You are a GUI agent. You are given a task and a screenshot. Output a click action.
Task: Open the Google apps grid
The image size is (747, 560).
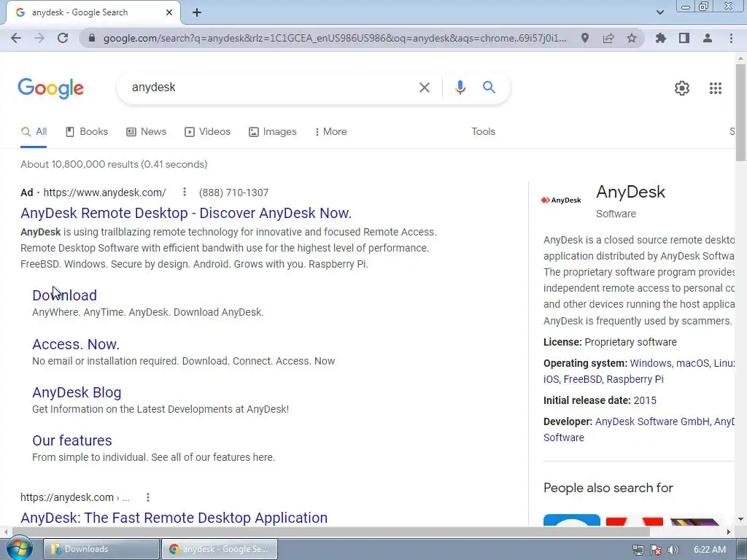click(715, 88)
